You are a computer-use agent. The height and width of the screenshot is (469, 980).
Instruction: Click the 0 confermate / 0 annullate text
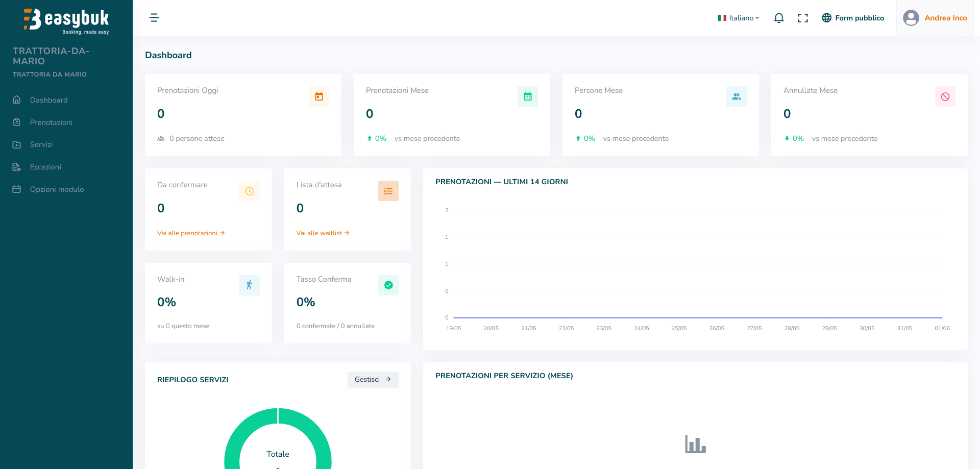335,326
